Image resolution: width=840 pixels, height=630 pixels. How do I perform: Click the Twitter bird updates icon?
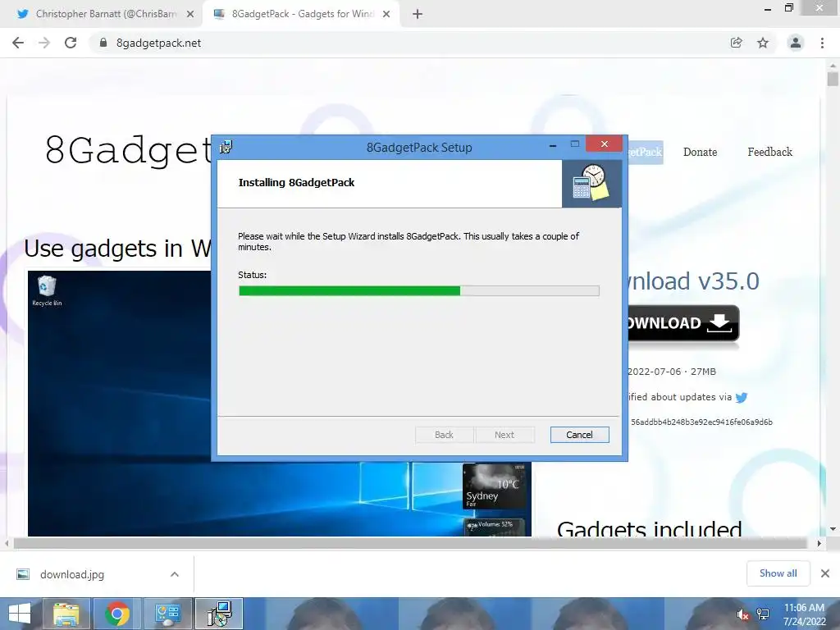pos(742,398)
